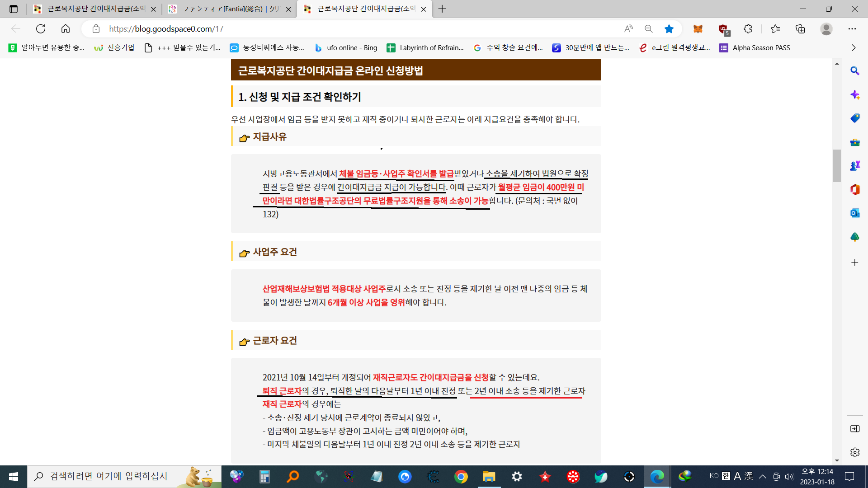868x488 pixels.
Task: Click the zoom-out magnifier in address bar
Action: [x=649, y=29]
